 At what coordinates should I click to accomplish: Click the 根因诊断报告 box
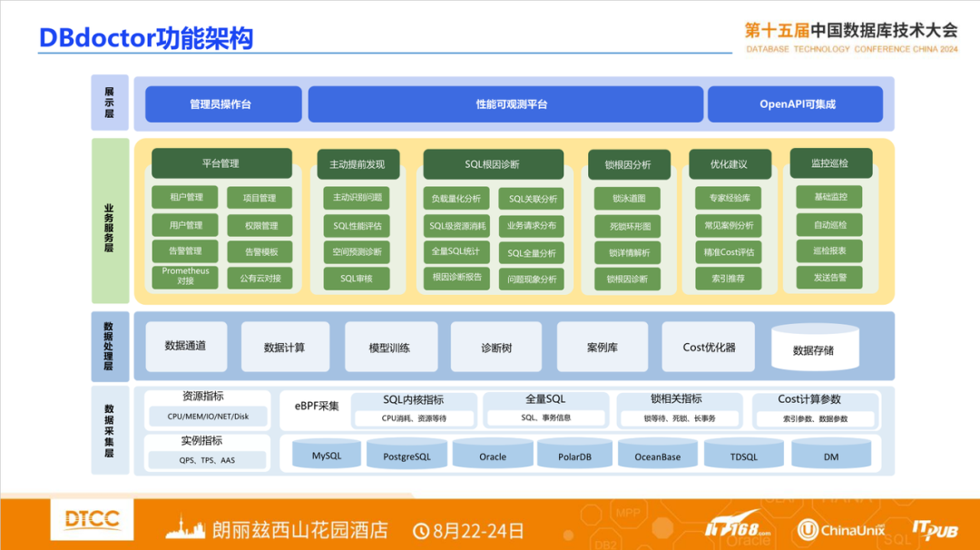456,278
